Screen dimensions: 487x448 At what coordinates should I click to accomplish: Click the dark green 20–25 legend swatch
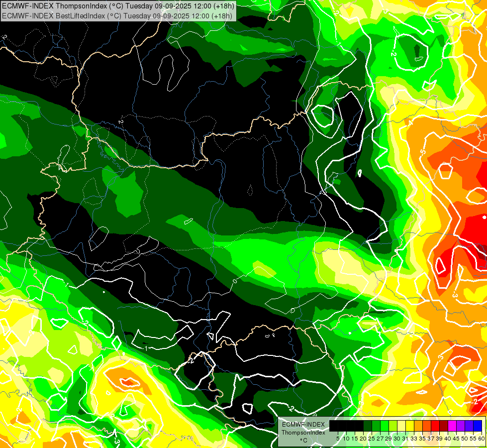pos(368,426)
